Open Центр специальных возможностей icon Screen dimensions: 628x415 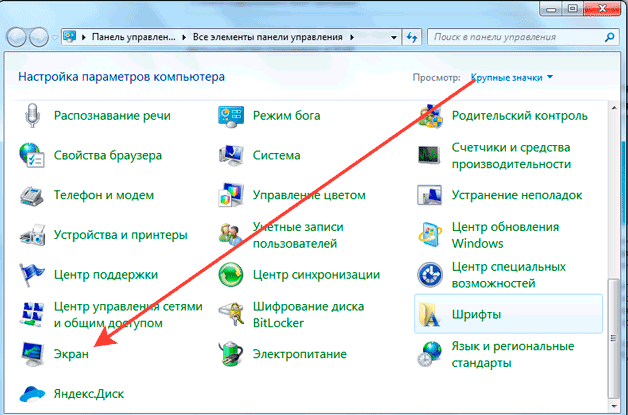(x=430, y=274)
